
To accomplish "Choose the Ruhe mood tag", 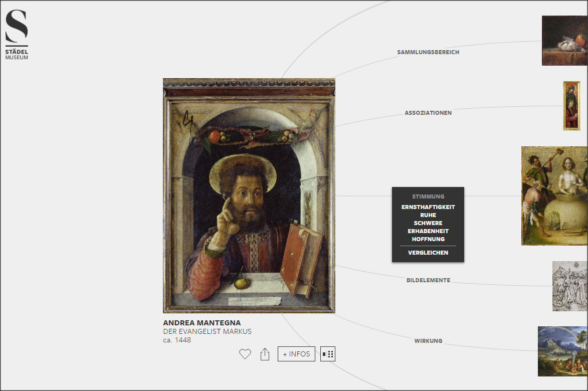I will pyautogui.click(x=428, y=215).
